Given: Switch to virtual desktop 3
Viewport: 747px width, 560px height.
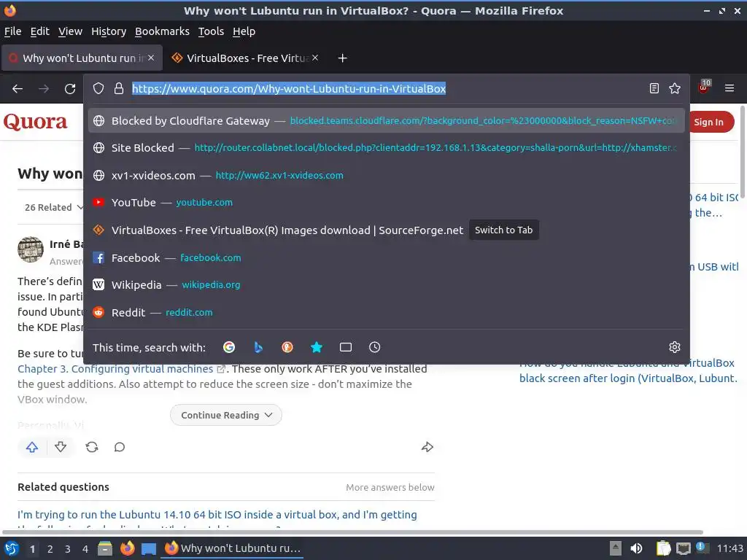Looking at the screenshot, I should click(x=68, y=549).
